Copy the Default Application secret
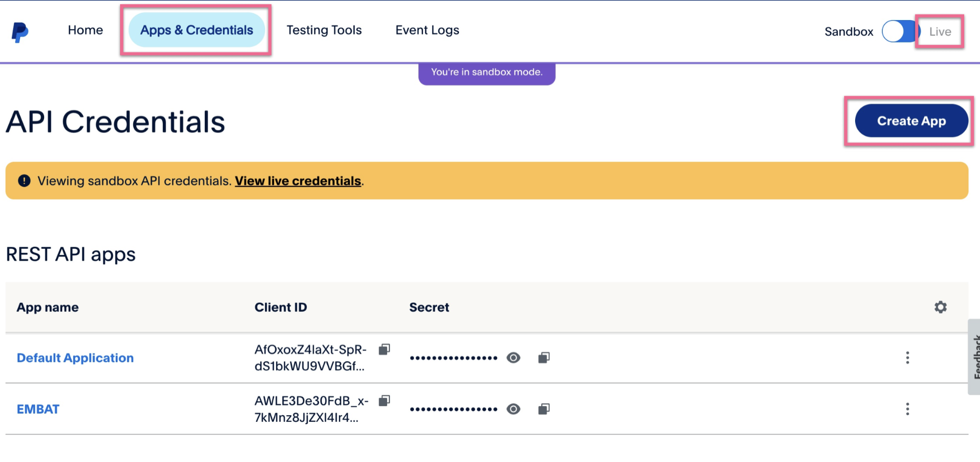Image resolution: width=980 pixels, height=462 pixels. point(544,358)
